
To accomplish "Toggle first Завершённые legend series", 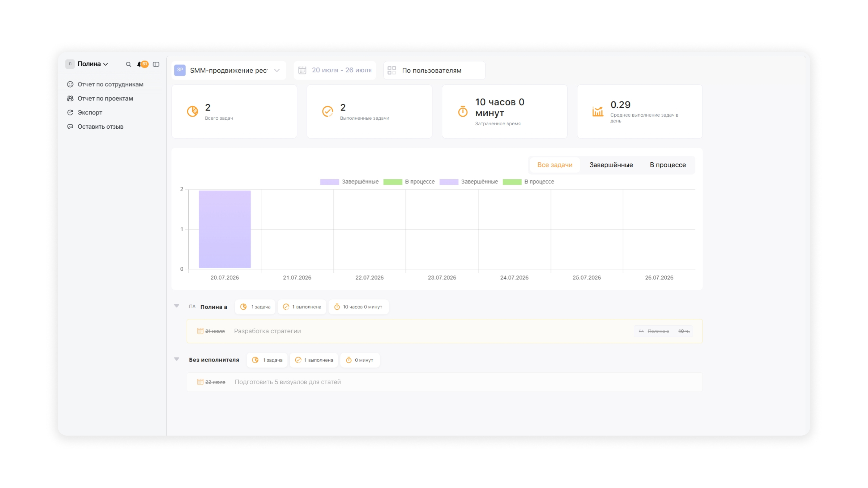I will point(349,182).
